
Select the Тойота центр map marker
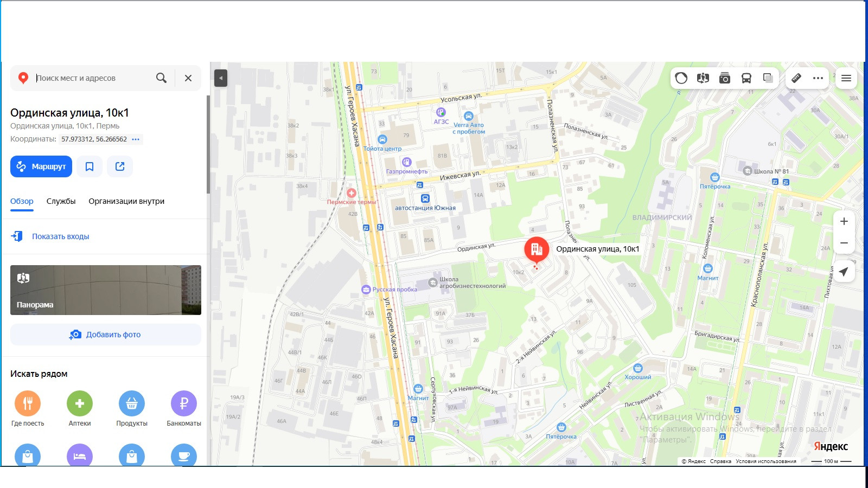(x=382, y=139)
